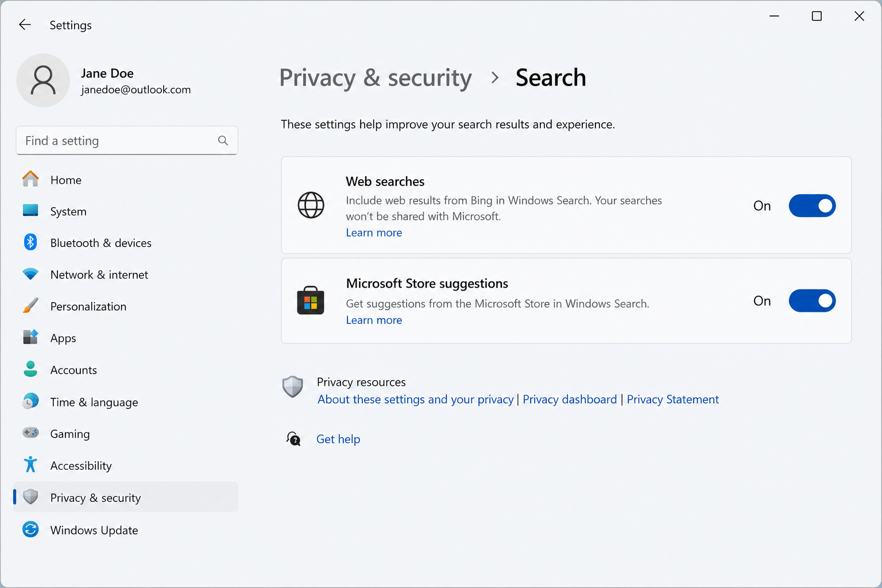Click the breadcrumb chevron after Privacy & security

click(x=495, y=78)
